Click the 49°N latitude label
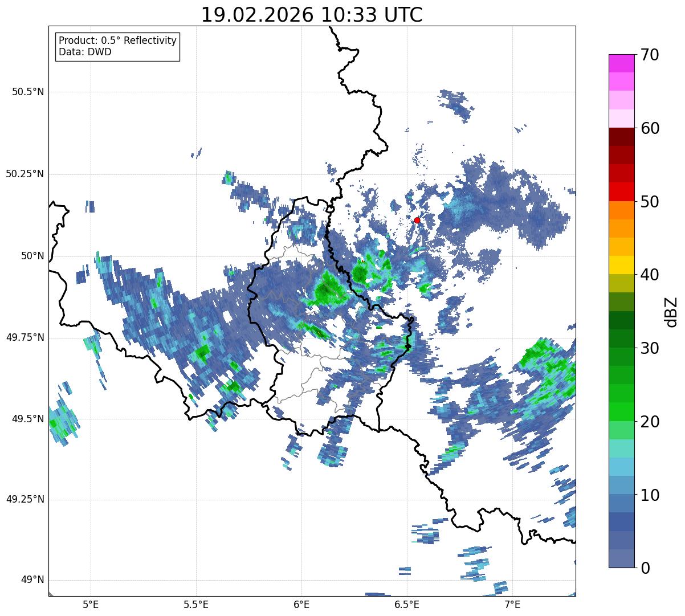Screen dimensions: 685x616 click(x=32, y=580)
